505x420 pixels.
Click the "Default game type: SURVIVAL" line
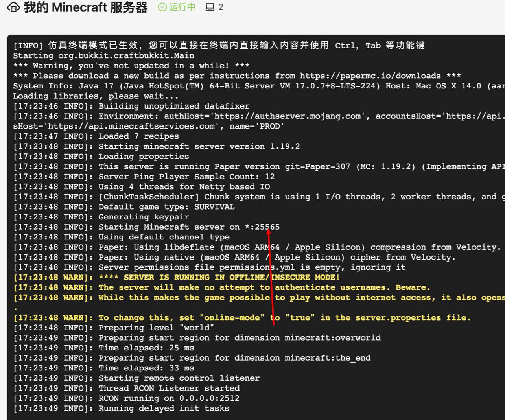(166, 207)
